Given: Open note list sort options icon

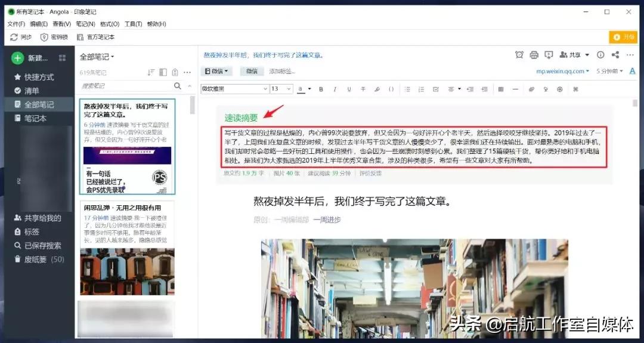Looking at the screenshot, I should 151,72.
